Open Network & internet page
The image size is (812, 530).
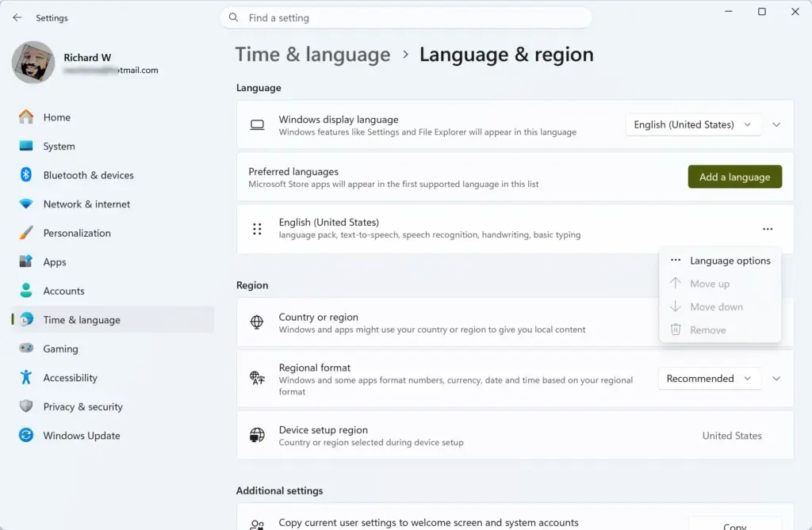pyautogui.click(x=113, y=204)
